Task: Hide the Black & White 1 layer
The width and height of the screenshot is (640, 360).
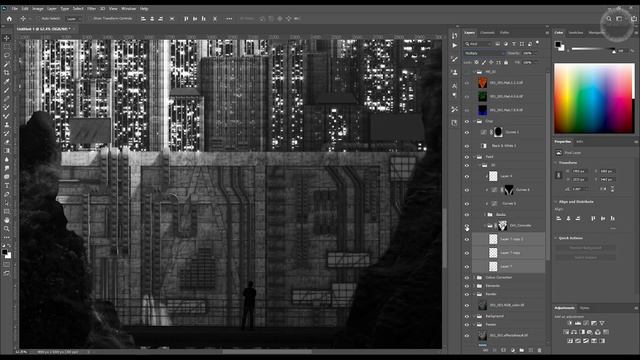Action: click(467, 146)
